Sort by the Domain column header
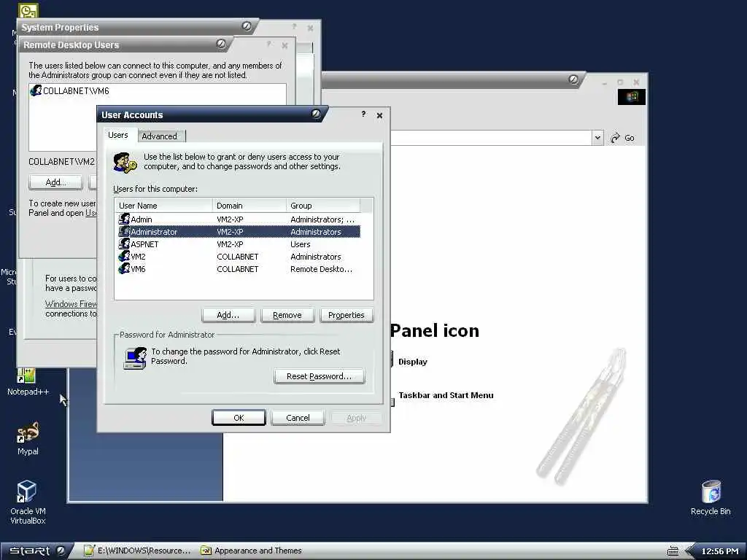This screenshot has width=747, height=560. (x=249, y=206)
